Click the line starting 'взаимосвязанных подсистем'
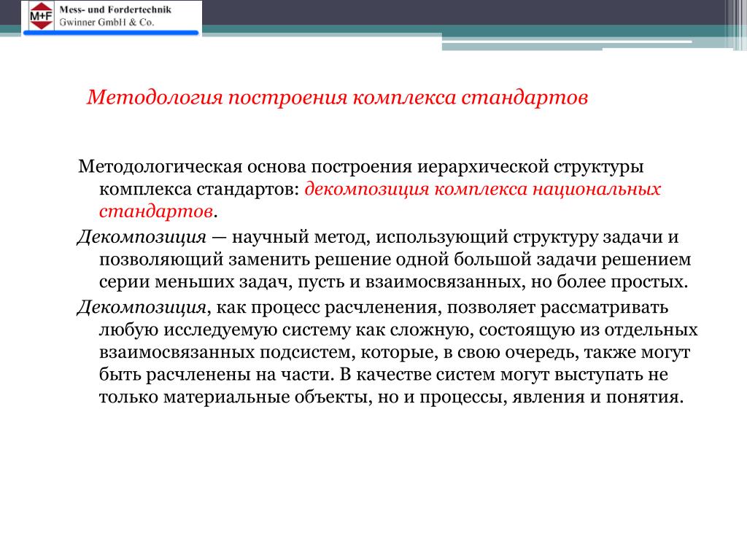This screenshot has width=747, height=560. (395, 352)
